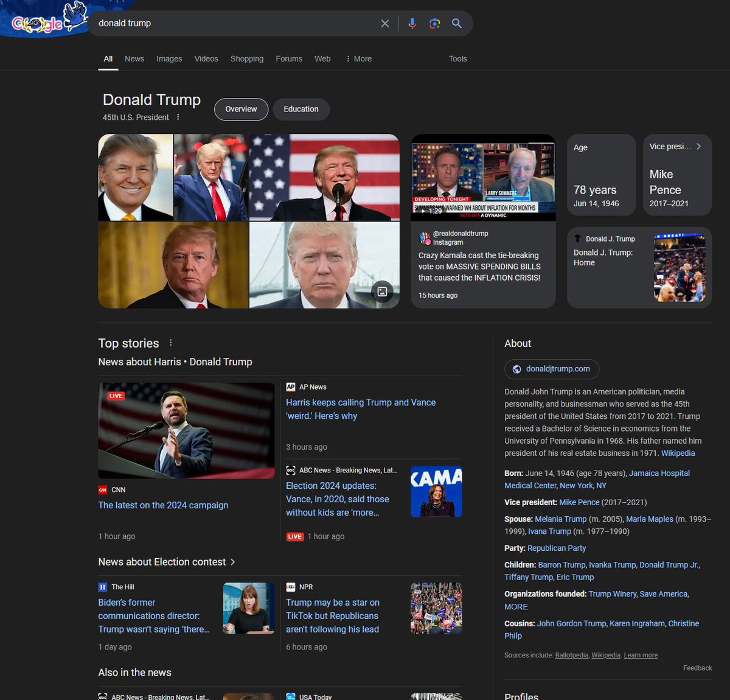Open the More search filters dropdown
730x700 pixels.
[x=358, y=58]
